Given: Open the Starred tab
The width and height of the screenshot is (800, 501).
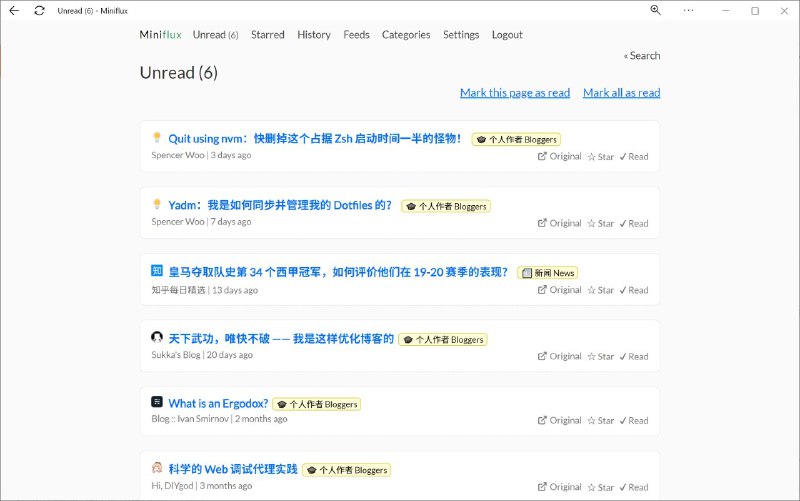Looking at the screenshot, I should [268, 35].
